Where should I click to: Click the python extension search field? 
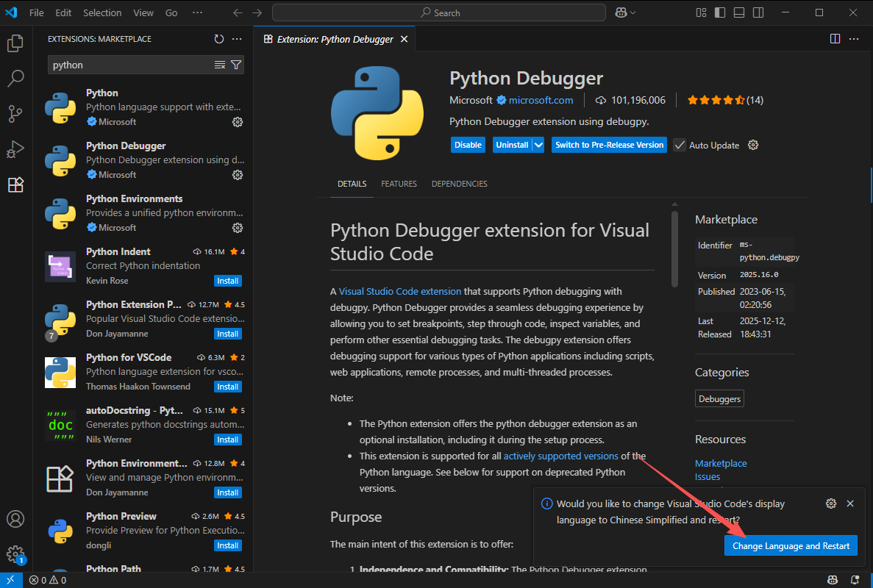(x=131, y=65)
